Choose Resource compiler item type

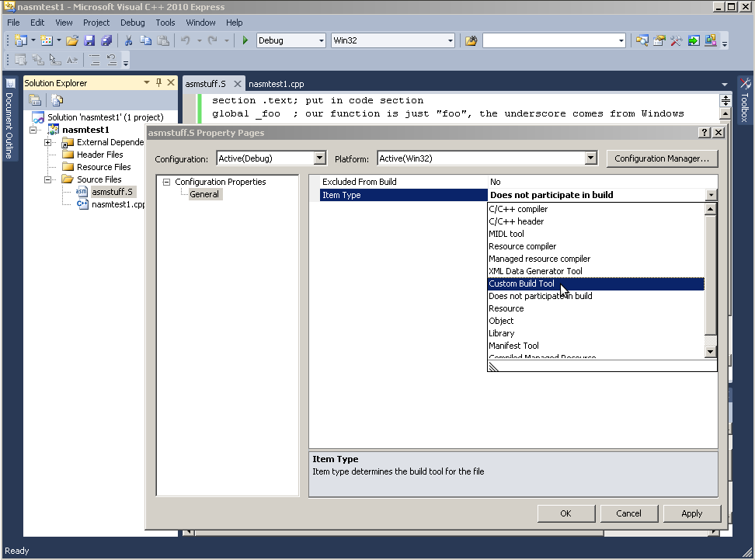596,246
